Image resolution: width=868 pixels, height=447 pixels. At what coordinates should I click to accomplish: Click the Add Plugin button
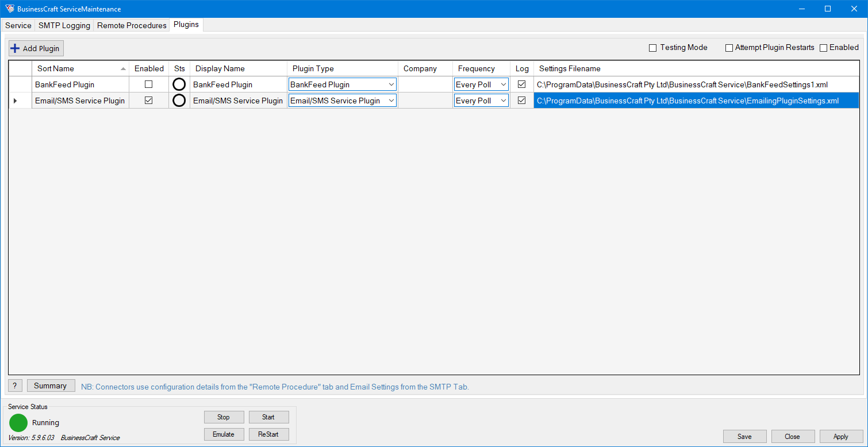[x=36, y=48]
